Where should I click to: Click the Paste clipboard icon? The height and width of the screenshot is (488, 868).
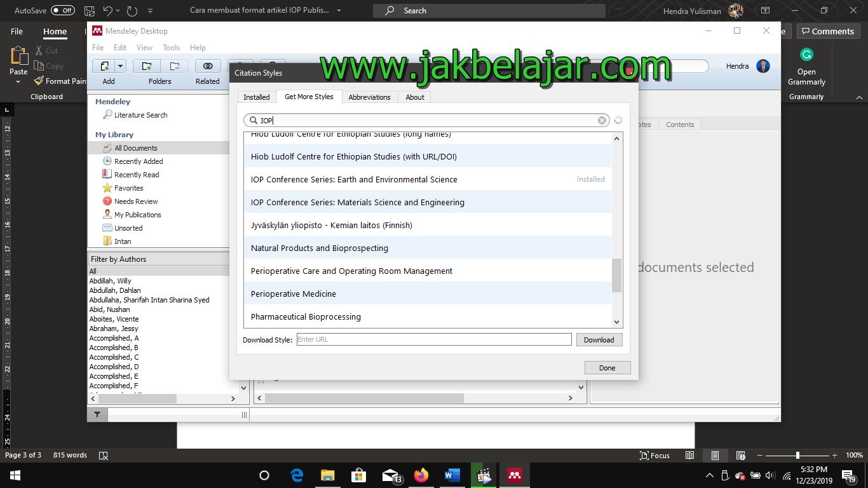[19, 56]
